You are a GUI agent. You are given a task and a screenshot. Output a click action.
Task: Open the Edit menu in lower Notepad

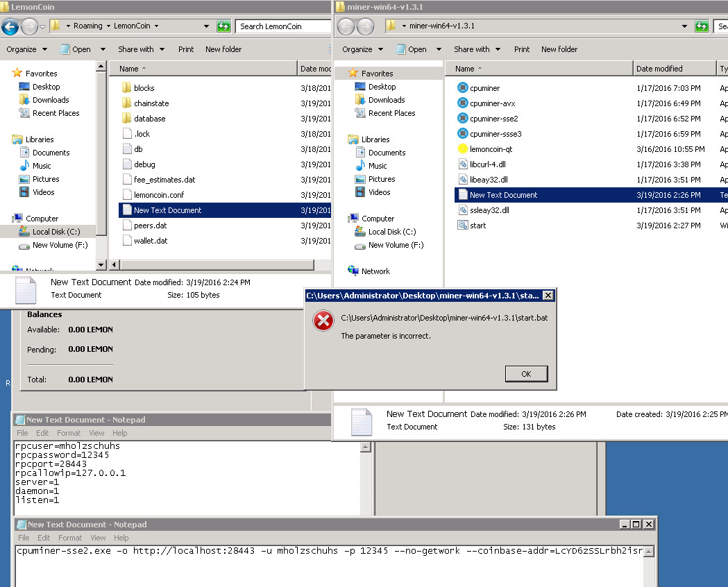44,538
